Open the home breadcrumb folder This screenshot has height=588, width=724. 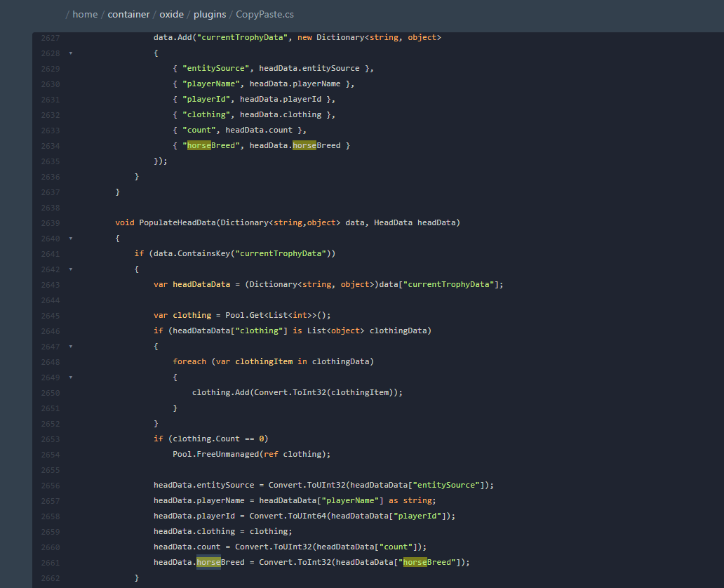[85, 14]
